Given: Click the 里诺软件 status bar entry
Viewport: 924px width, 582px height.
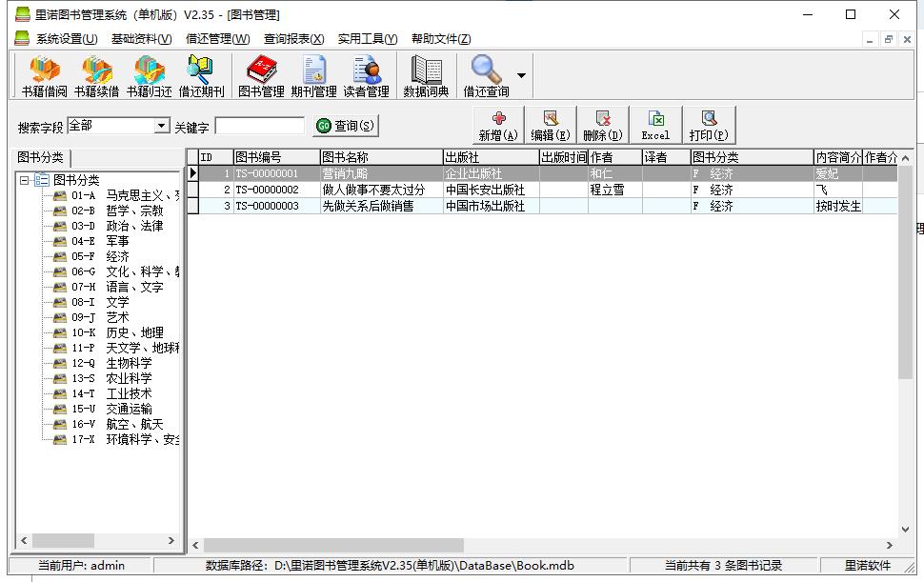Looking at the screenshot, I should pyautogui.click(x=867, y=566).
